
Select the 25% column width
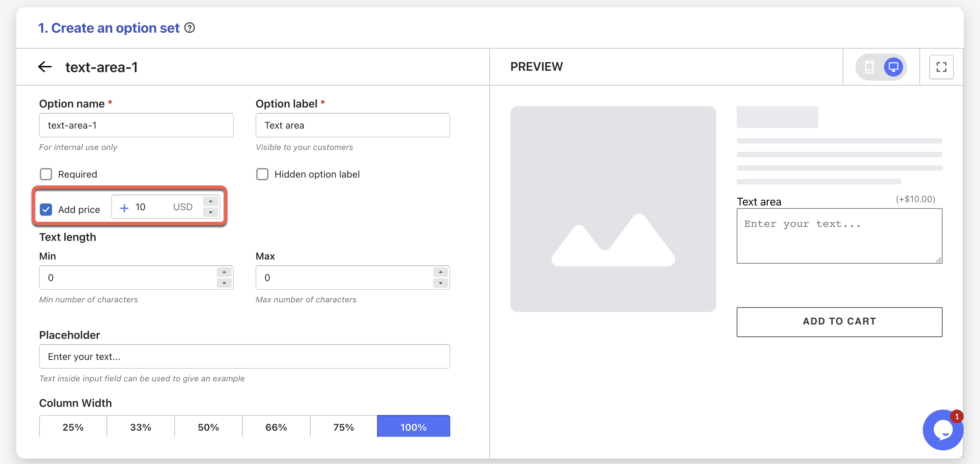point(73,427)
